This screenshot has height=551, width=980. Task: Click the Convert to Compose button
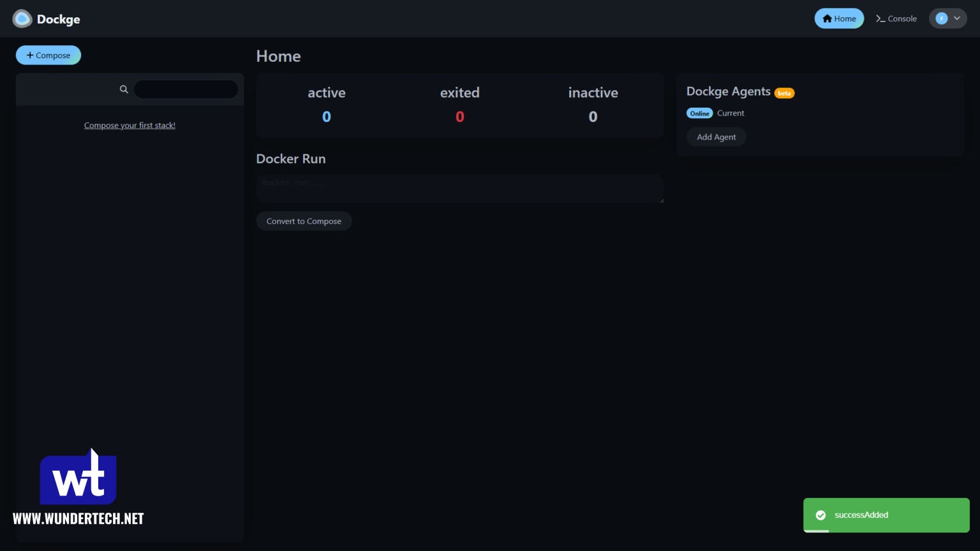(304, 221)
